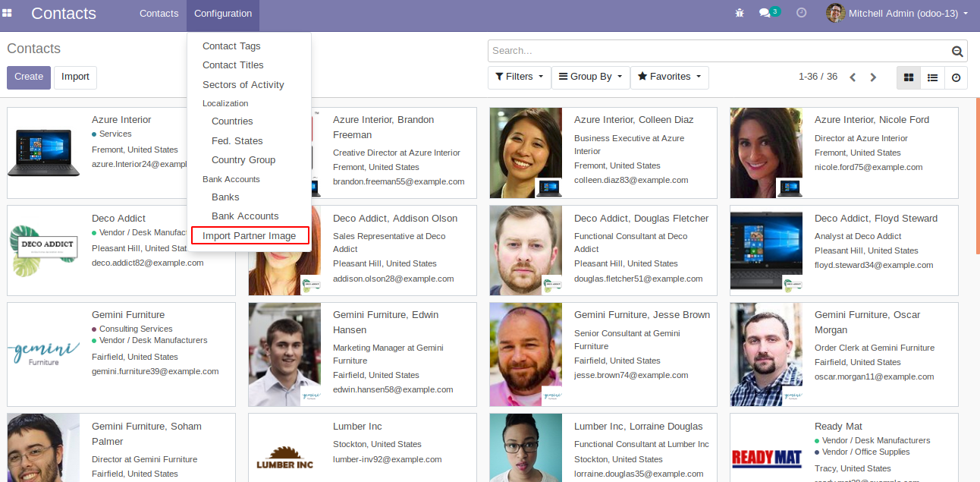980x482 pixels.
Task: Click Vendor / Office Supplies tag
Action: coord(862,452)
